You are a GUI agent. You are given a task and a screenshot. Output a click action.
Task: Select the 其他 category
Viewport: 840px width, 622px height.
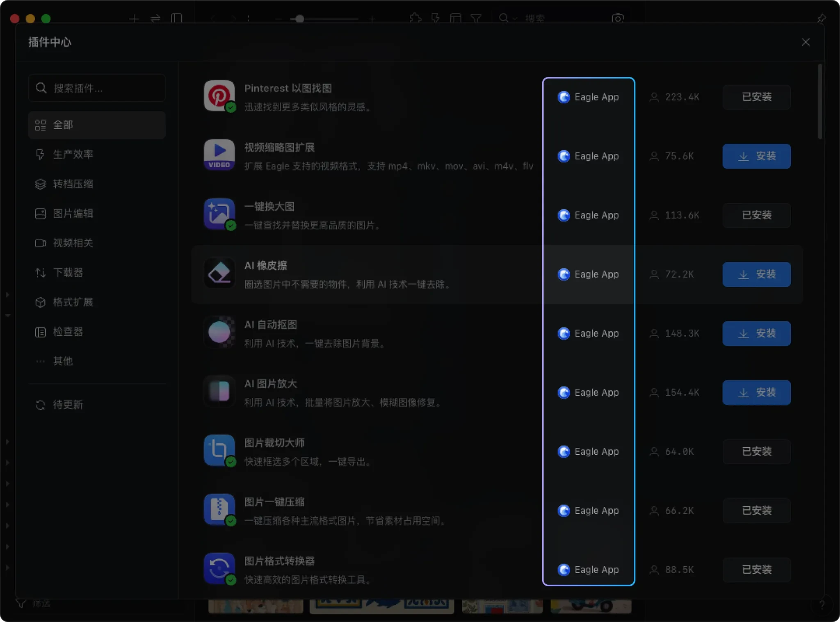tap(97, 361)
